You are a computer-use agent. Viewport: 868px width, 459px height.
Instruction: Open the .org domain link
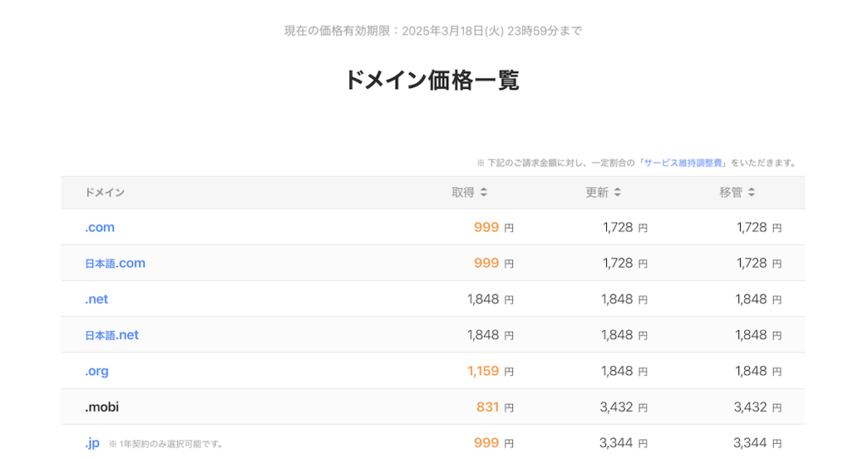point(97,371)
